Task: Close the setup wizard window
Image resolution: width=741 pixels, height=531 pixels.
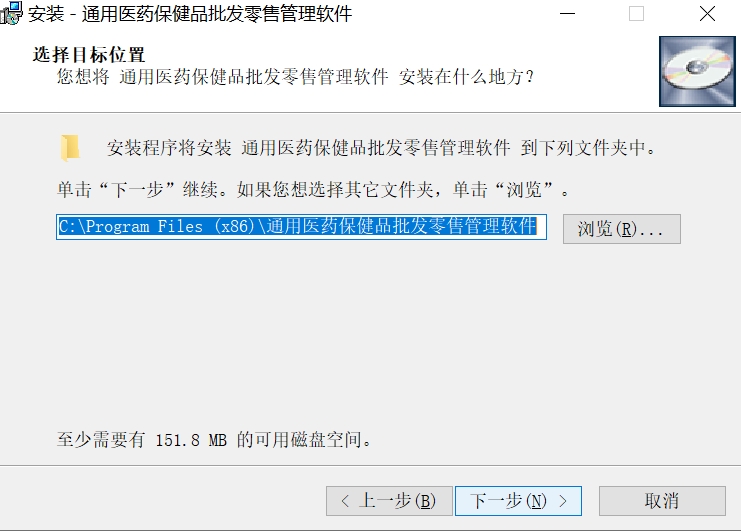Action: click(x=707, y=14)
